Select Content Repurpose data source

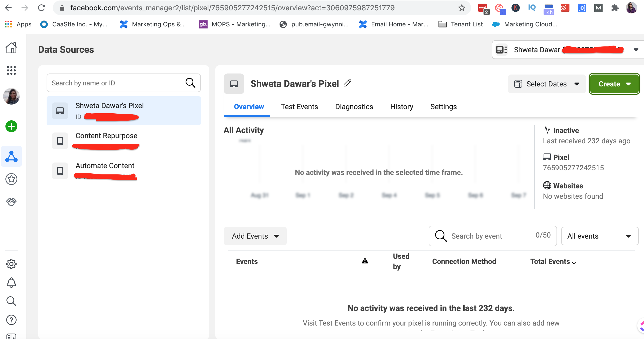point(124,141)
